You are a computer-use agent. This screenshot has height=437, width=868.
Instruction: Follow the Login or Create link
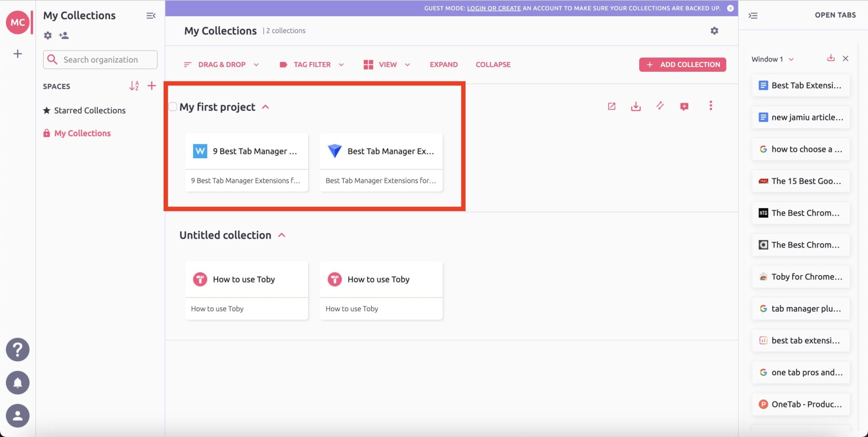pos(494,8)
